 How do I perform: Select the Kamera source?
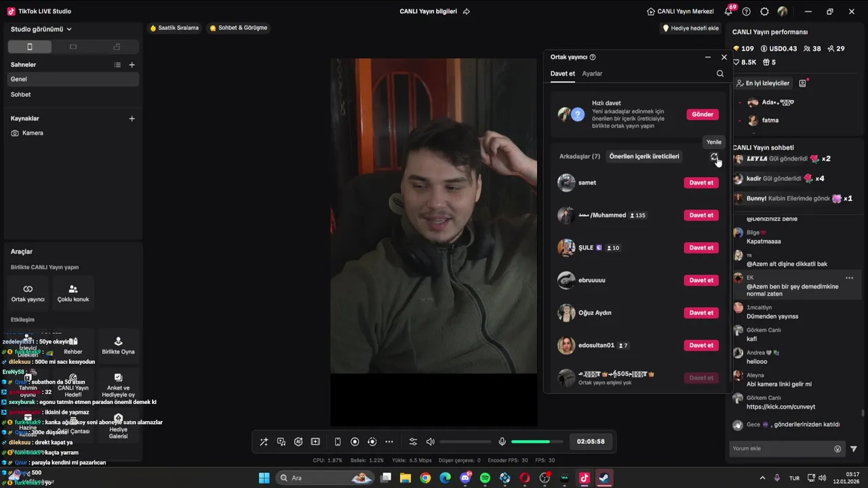pos(73,133)
